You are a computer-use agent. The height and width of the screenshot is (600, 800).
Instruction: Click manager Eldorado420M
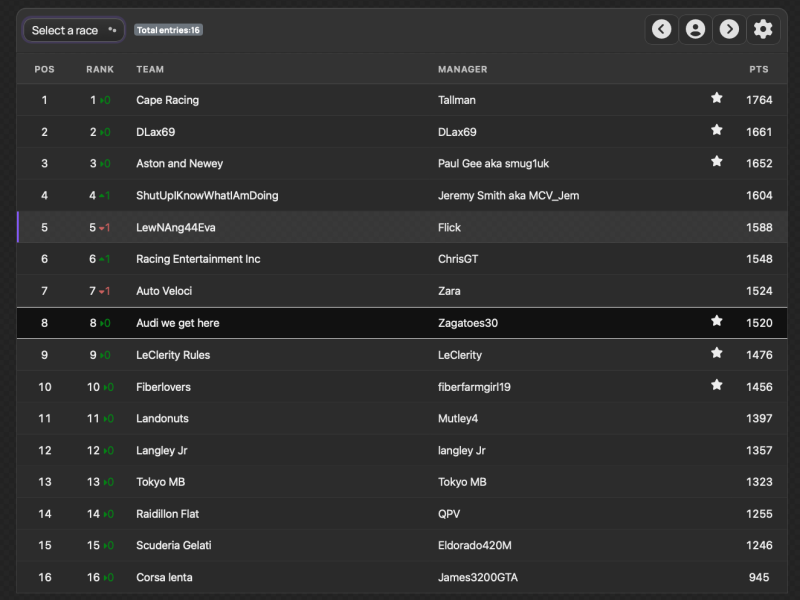tap(474, 545)
